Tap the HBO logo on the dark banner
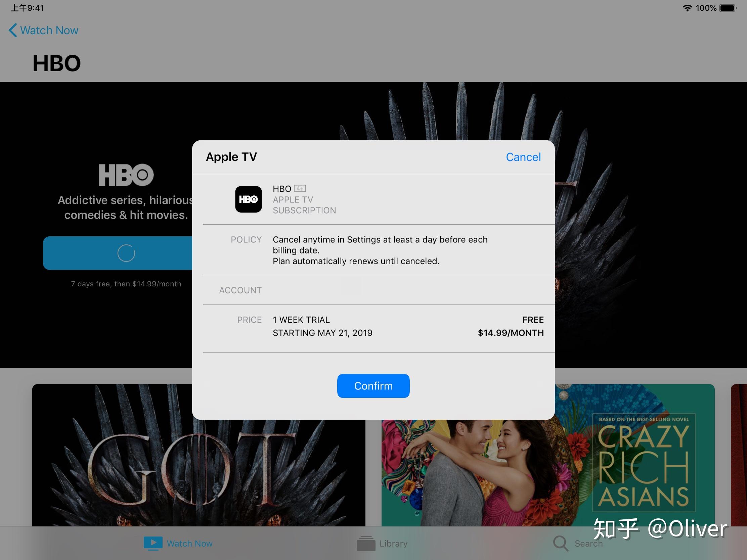The image size is (747, 560). (x=126, y=175)
